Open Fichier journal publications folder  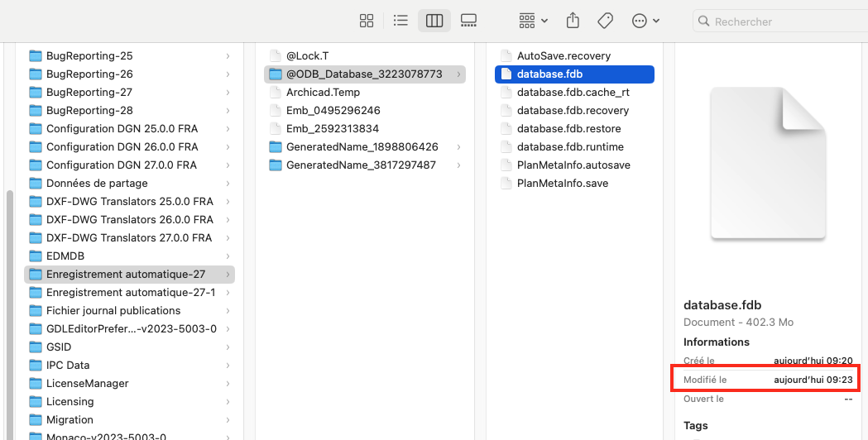click(x=130, y=310)
